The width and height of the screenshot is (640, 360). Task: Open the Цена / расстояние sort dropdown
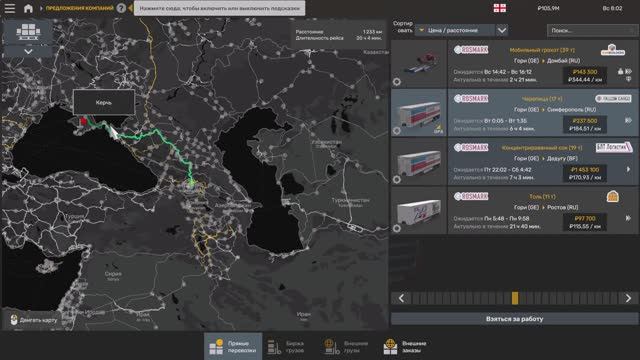pos(455,30)
